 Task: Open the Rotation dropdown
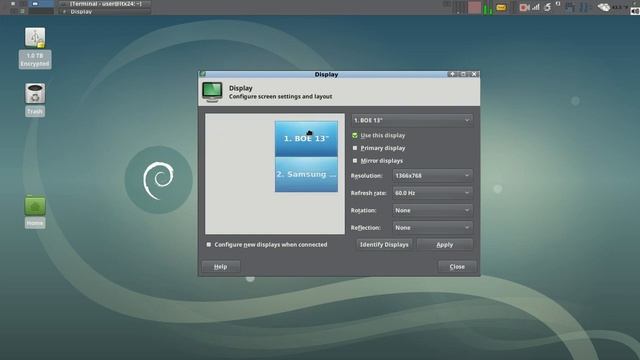(432, 210)
